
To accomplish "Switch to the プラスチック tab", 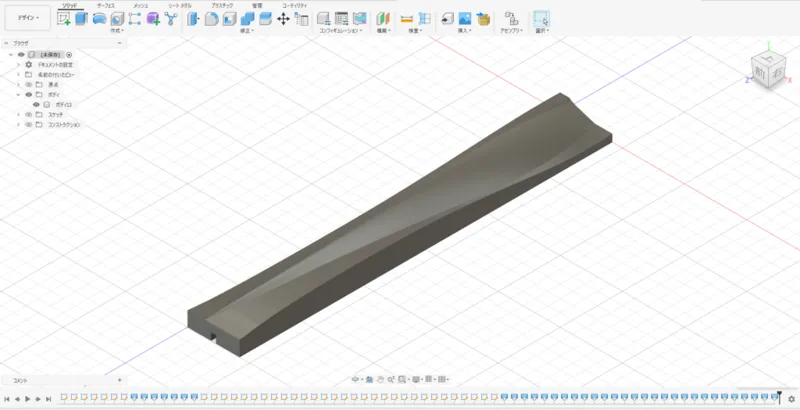I will tap(222, 5).
